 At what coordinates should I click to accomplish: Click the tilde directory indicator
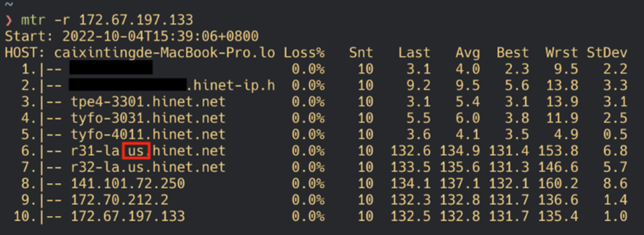coord(9,5)
